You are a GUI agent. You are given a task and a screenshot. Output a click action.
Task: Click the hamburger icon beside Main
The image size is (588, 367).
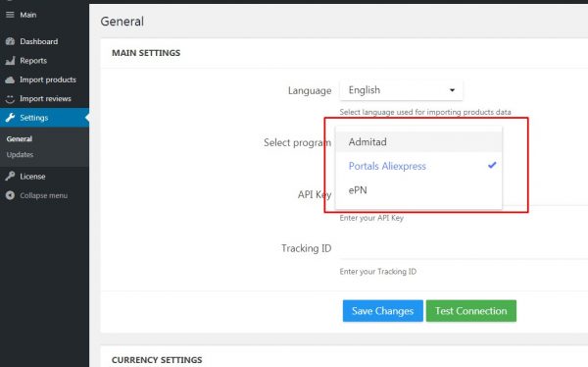pyautogui.click(x=10, y=15)
